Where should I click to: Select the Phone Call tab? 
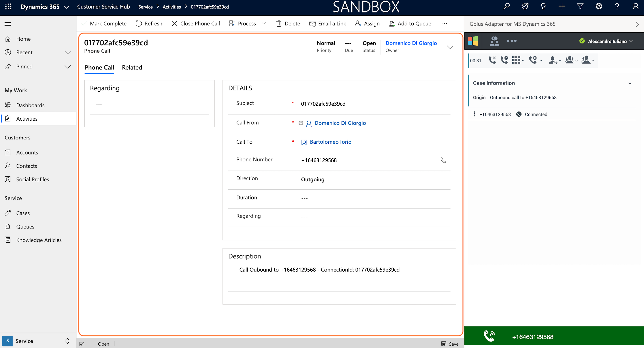(x=99, y=67)
